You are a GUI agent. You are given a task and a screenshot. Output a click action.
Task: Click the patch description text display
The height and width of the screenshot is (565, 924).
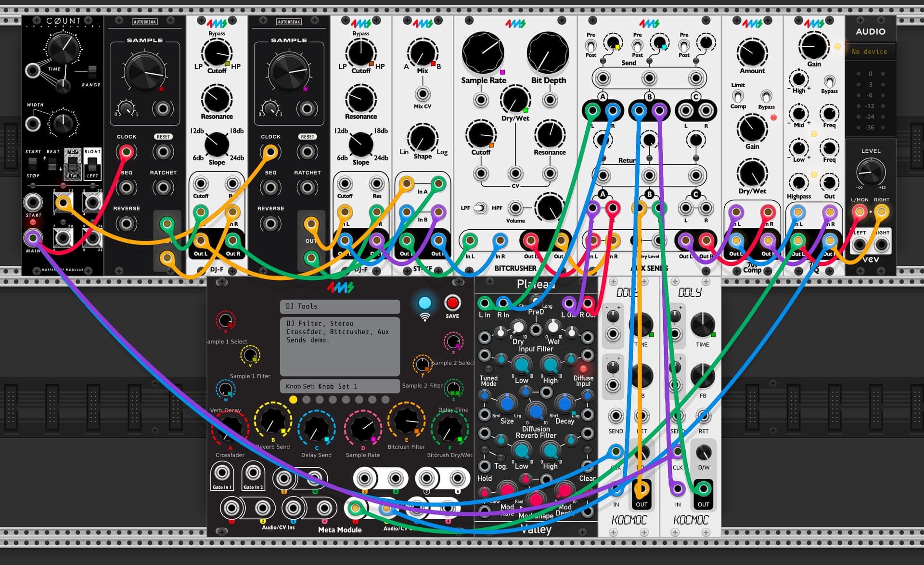point(340,346)
